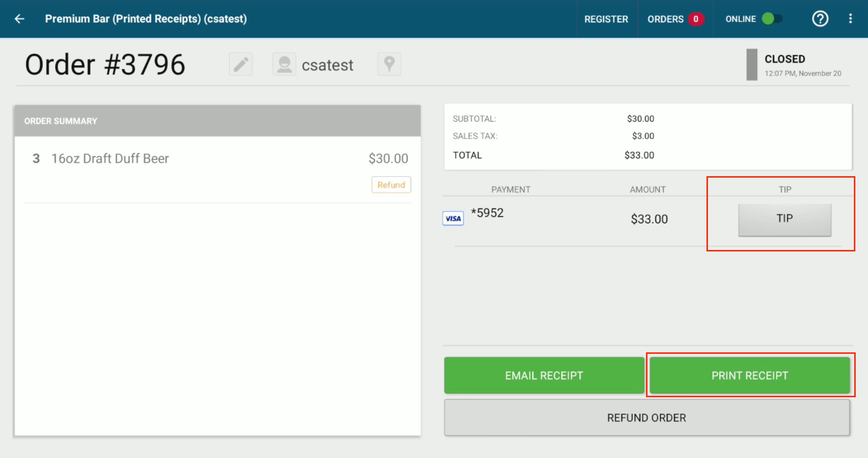
Task: Click the AMOUNT column header
Action: point(647,190)
